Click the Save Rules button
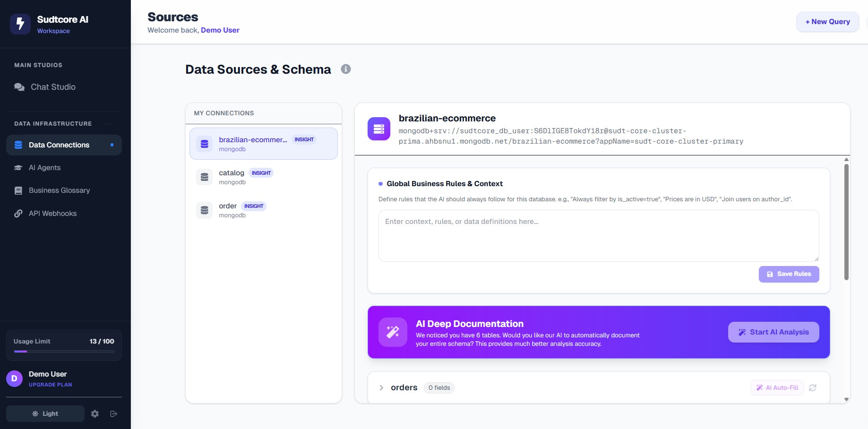This screenshot has height=429, width=868. click(x=789, y=274)
